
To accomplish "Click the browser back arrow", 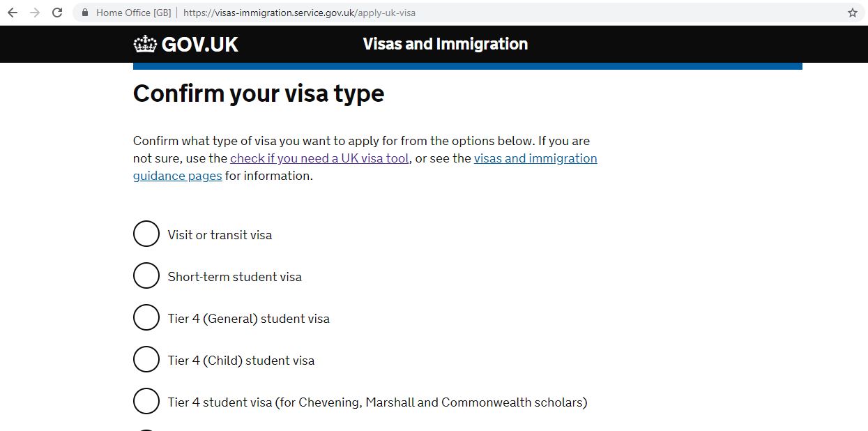I will [x=13, y=13].
